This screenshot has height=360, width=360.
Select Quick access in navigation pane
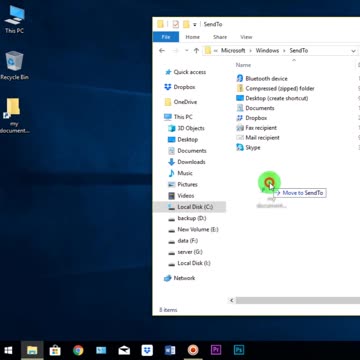[x=186, y=72]
